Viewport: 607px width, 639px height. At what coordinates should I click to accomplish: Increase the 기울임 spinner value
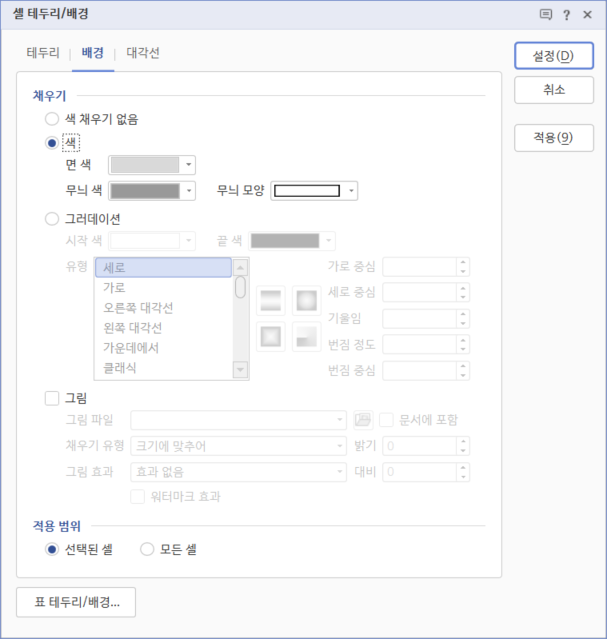463,314
